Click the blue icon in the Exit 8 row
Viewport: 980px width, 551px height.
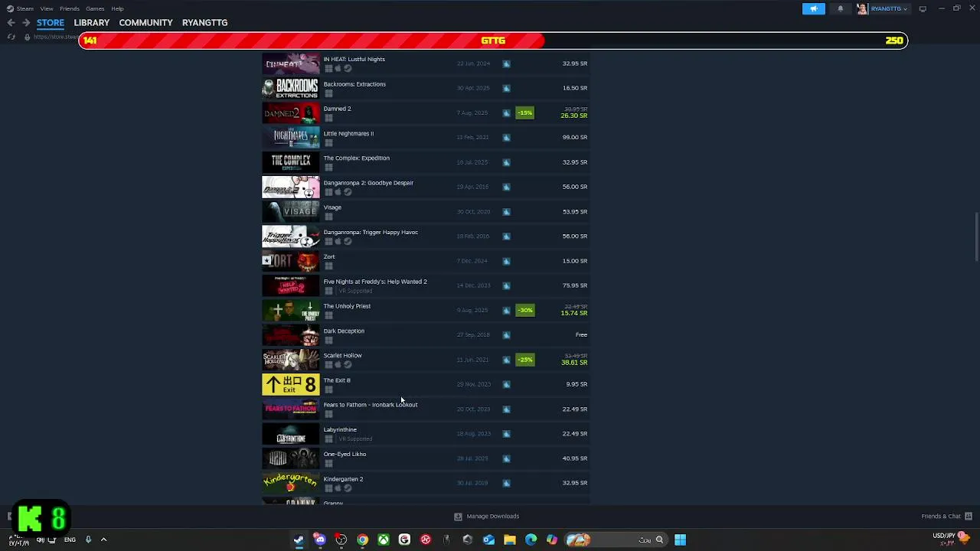coord(506,384)
